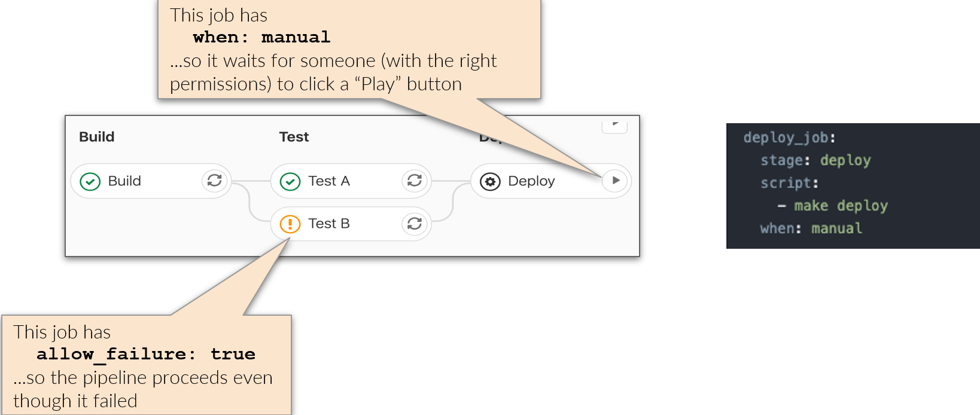Click the green check icon on Test A
The image size is (980, 415).
290,181
